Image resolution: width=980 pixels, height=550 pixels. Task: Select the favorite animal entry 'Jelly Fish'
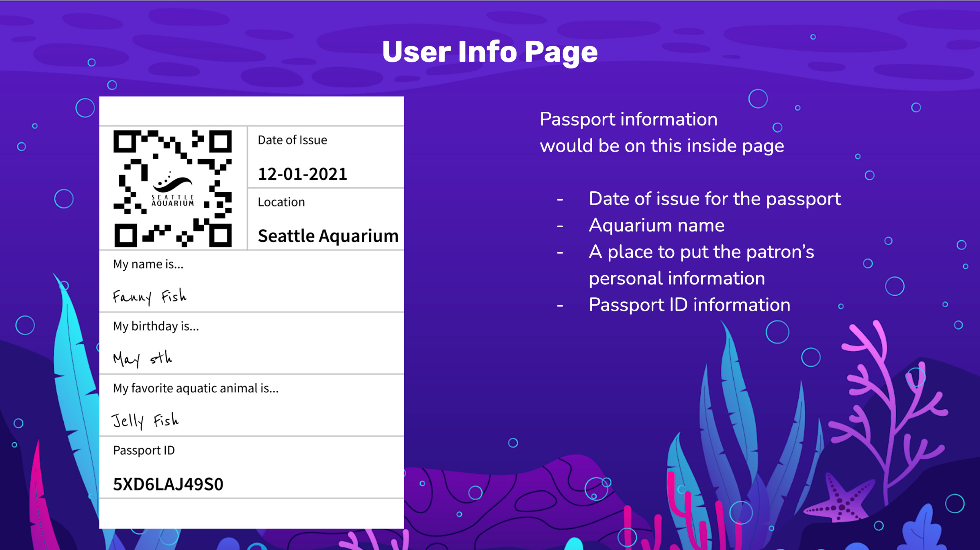click(x=146, y=419)
